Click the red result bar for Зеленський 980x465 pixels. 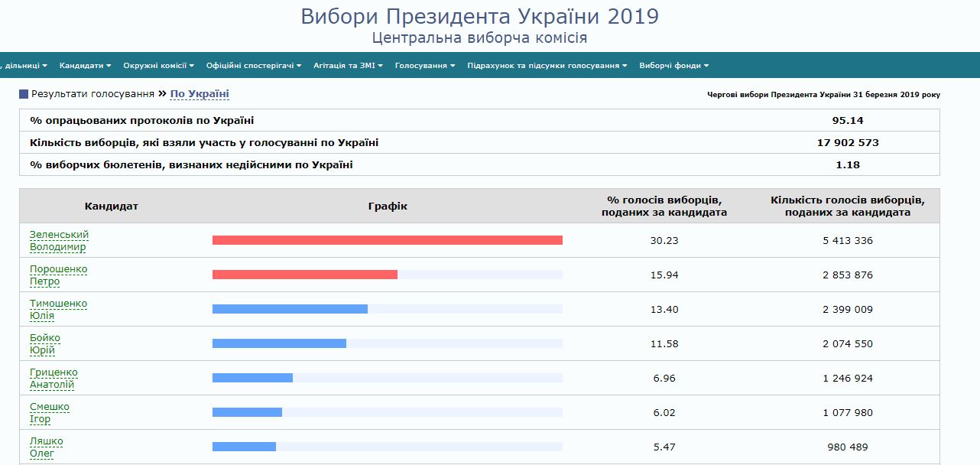click(387, 240)
